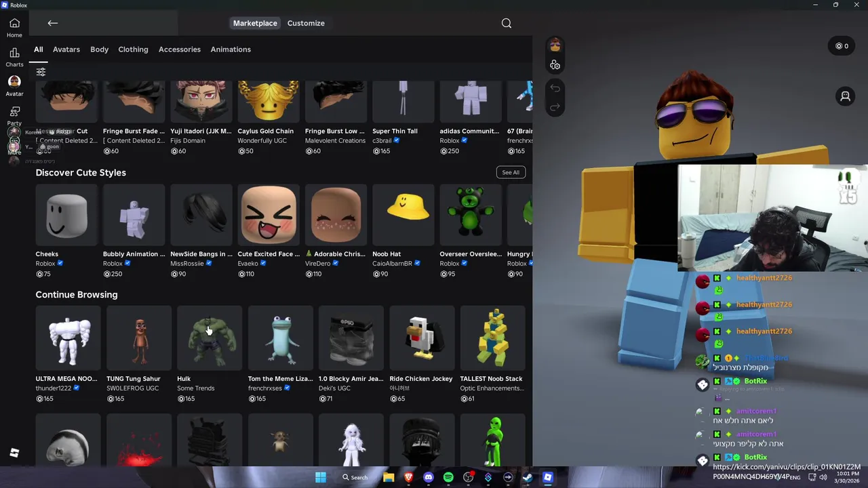
Task: Click the Wonderfully UGC creator link
Action: pyautogui.click(x=262, y=141)
